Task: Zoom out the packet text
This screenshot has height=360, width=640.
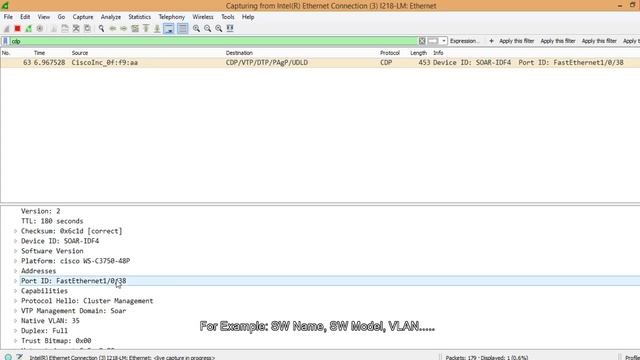Action: tap(208, 29)
